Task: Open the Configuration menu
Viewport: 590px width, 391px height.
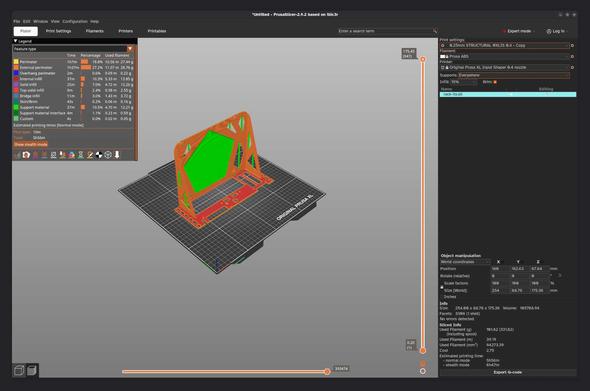Action: click(x=75, y=21)
